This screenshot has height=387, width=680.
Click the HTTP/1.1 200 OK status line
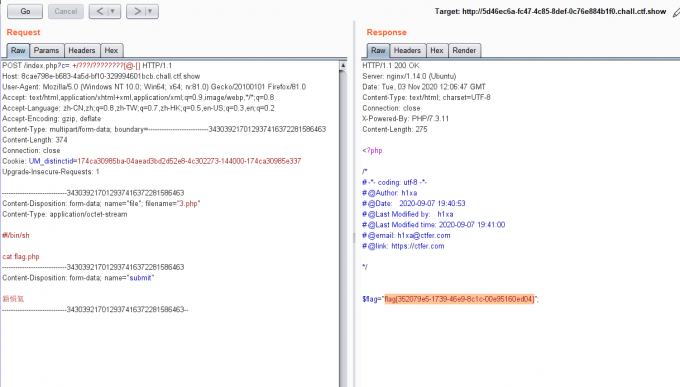391,66
